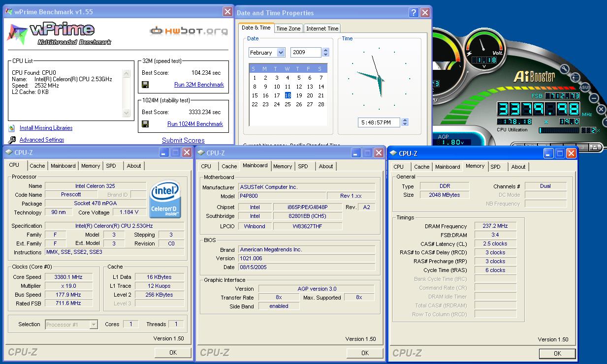
Task: Decrease time value with down spinner
Action: 405,124
